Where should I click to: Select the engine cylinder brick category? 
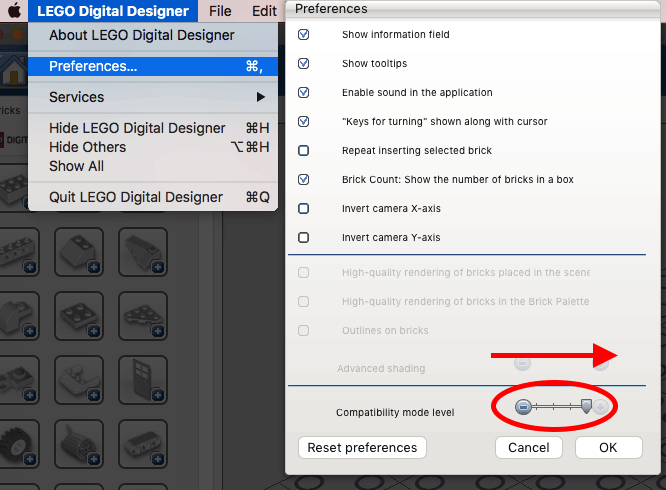point(79,444)
